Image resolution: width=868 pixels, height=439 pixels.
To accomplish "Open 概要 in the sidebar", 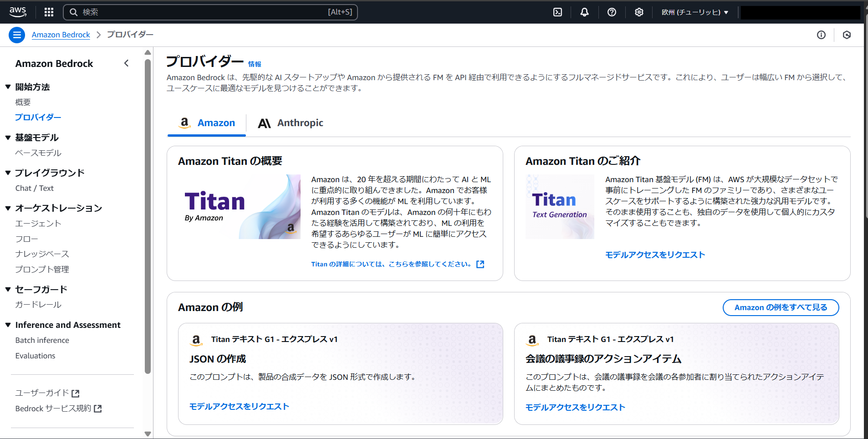I will (x=23, y=102).
